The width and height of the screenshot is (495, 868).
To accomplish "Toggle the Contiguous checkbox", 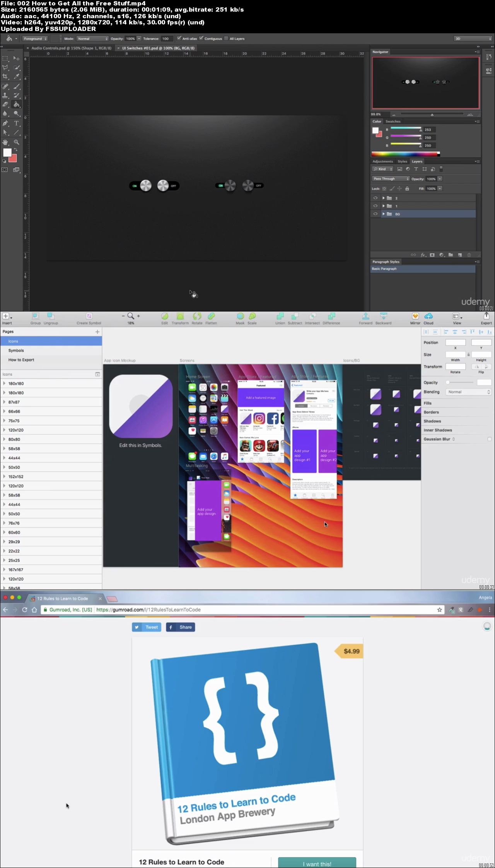I will point(201,38).
